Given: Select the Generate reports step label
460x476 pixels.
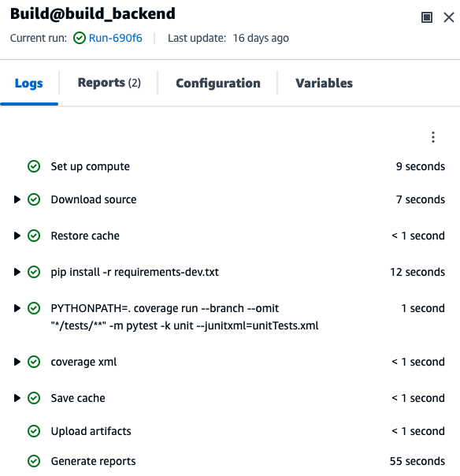Looking at the screenshot, I should click(x=93, y=462).
